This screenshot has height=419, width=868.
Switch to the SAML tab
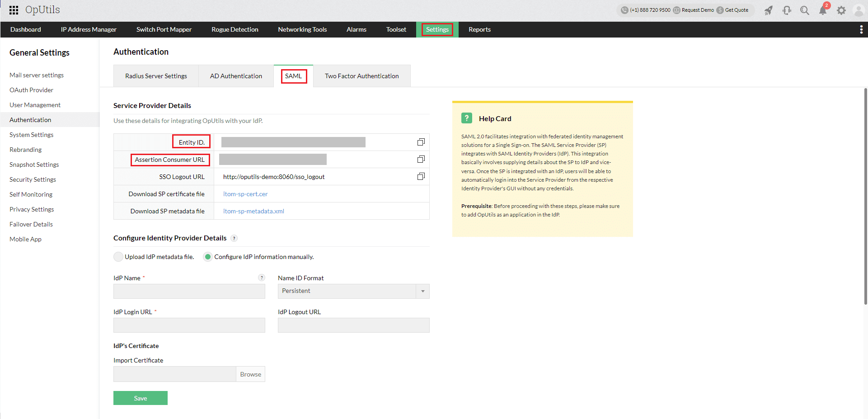tap(294, 76)
